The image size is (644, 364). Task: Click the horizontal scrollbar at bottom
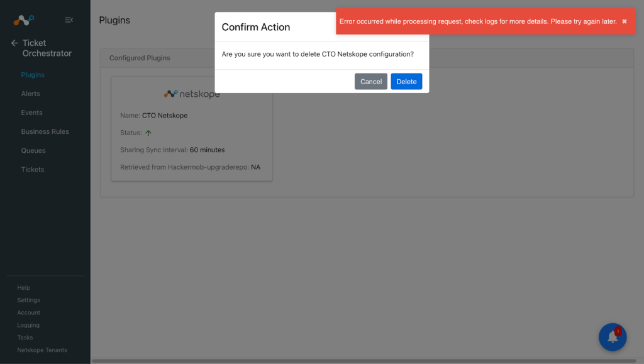click(x=364, y=361)
